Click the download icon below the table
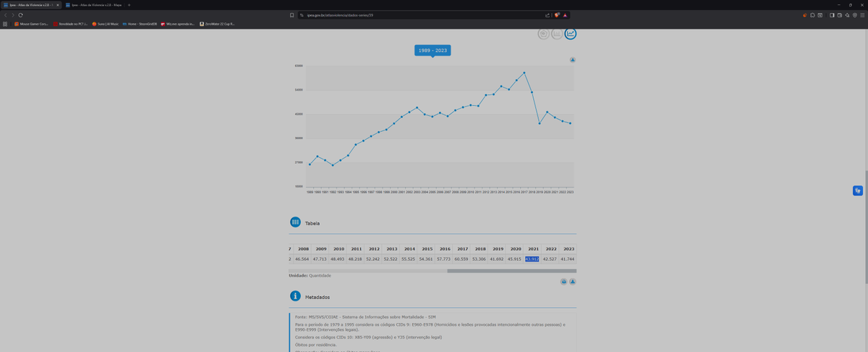 (x=572, y=281)
